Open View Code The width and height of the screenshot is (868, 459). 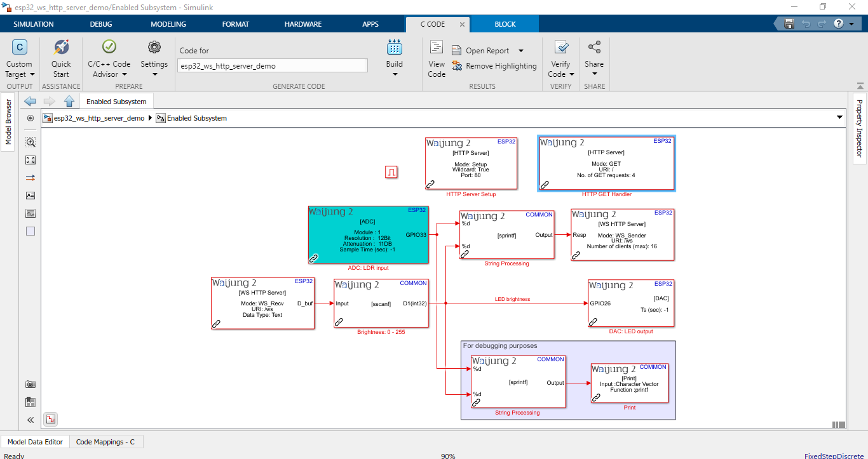[437, 58]
